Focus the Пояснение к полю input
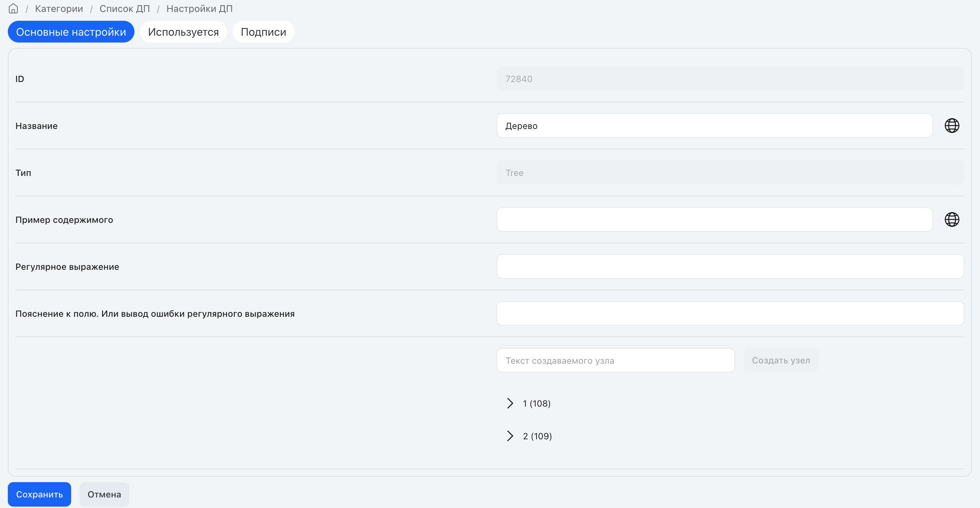This screenshot has width=980, height=508. 730,313
